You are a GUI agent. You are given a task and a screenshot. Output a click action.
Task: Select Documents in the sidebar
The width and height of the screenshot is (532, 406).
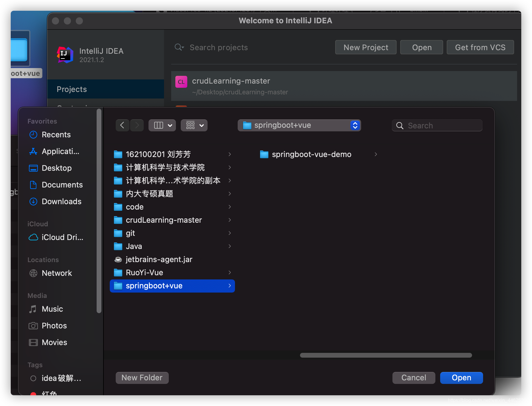(x=56, y=185)
